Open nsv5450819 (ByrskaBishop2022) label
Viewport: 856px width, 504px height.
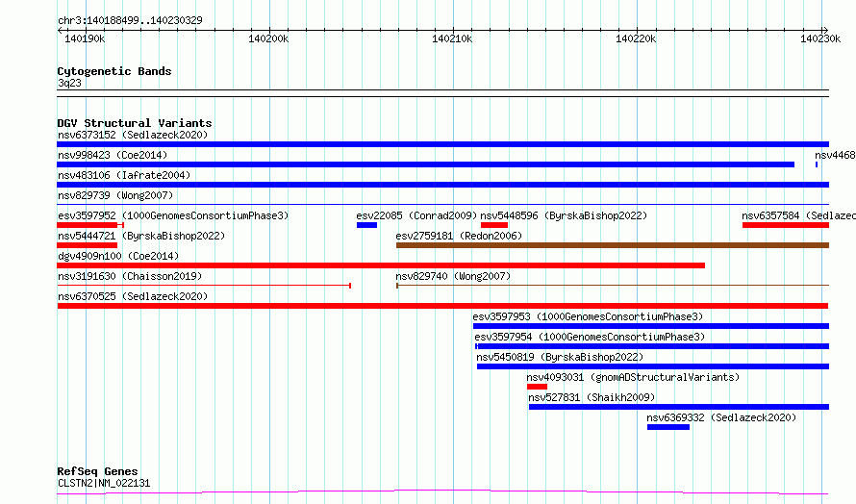[560, 357]
